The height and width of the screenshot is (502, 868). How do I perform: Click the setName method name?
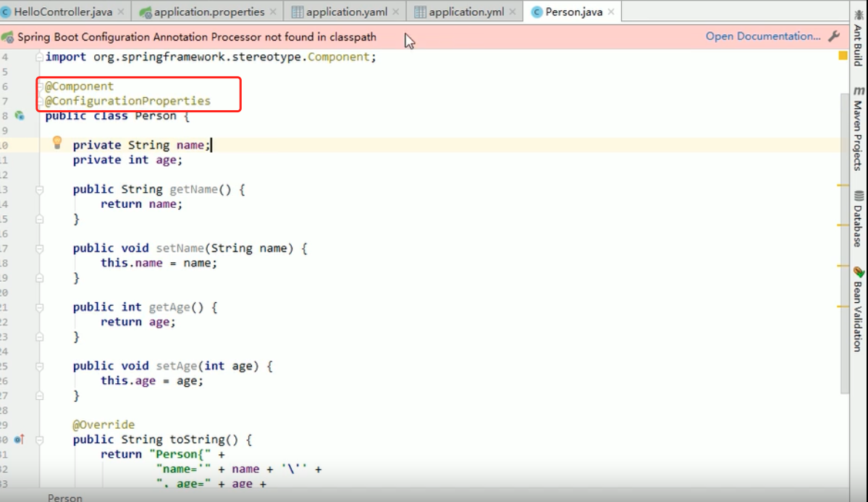pos(180,248)
